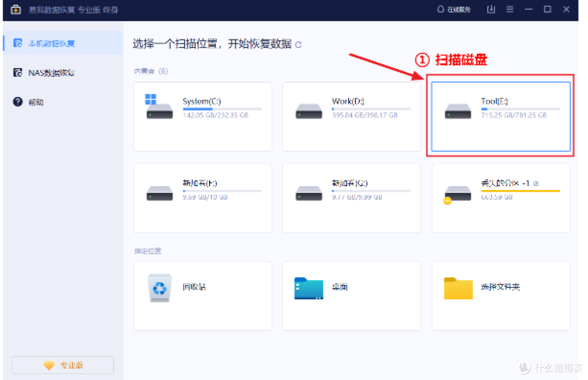Refresh the scan location list
Viewport: 588px width, 380px height.
[298, 45]
